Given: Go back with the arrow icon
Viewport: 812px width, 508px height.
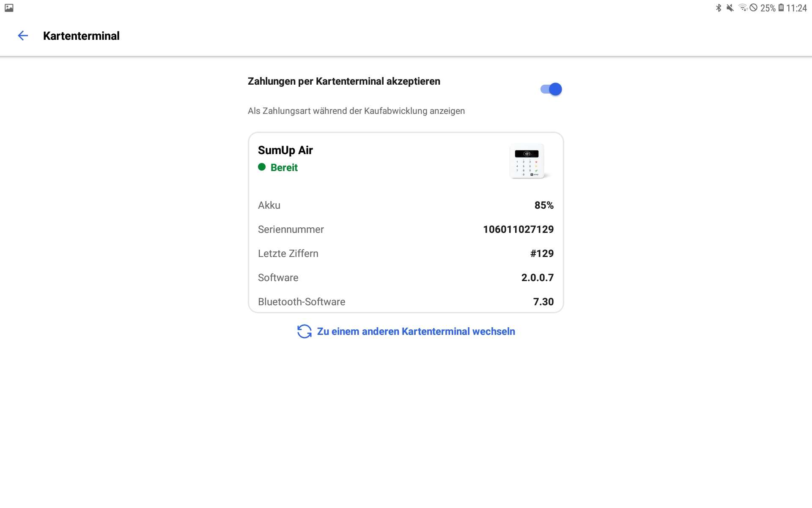Looking at the screenshot, I should (x=23, y=36).
